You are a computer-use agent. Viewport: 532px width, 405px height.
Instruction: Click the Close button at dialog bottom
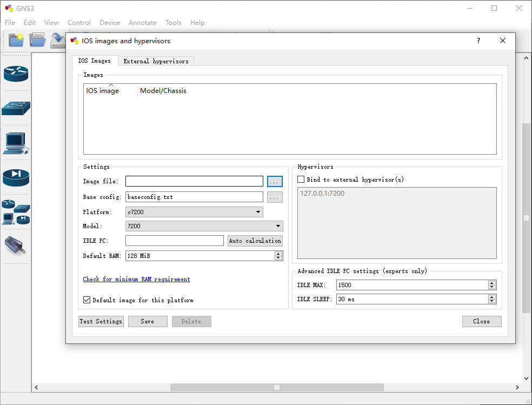point(481,321)
